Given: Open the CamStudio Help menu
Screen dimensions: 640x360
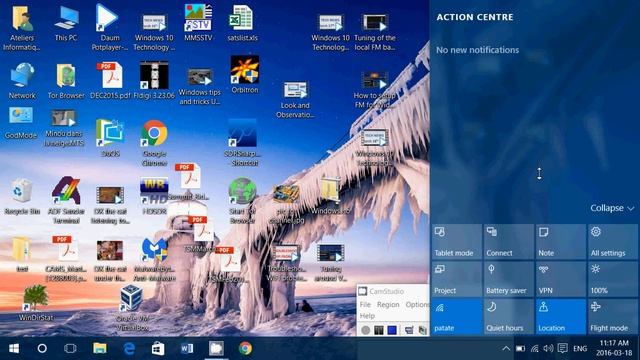Looking at the screenshot, I should [367, 316].
